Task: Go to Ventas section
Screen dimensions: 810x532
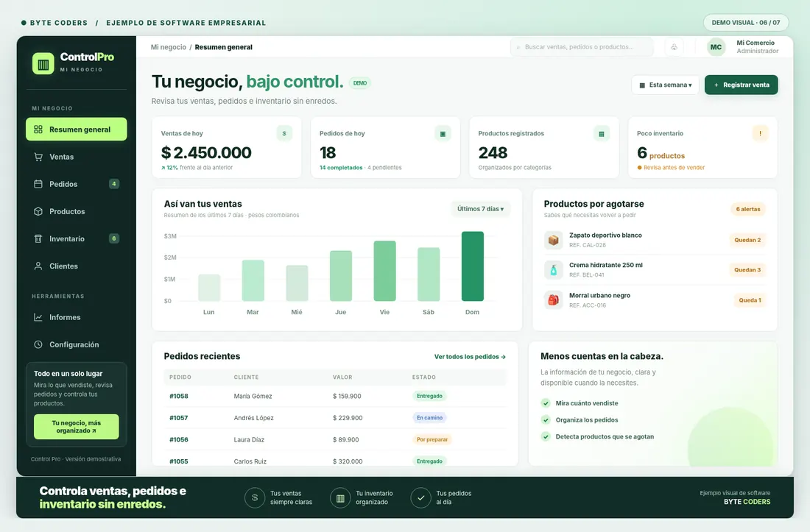Action: point(77,157)
